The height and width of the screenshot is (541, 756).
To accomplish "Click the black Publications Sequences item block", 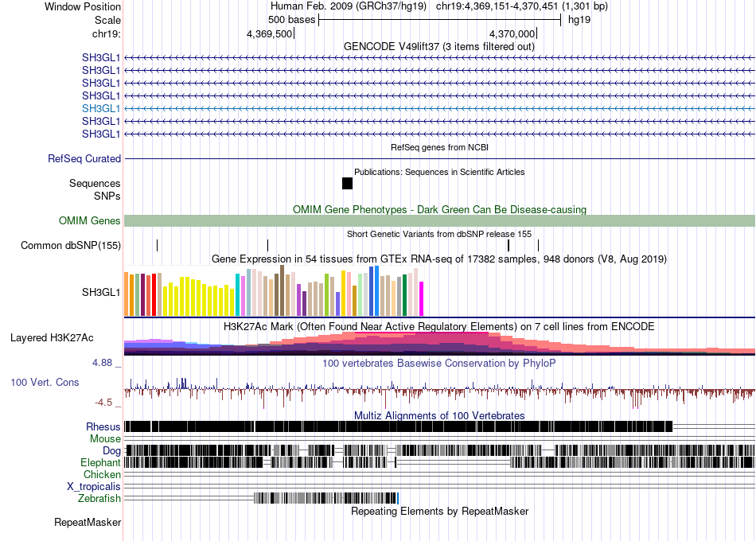I will click(x=347, y=183).
